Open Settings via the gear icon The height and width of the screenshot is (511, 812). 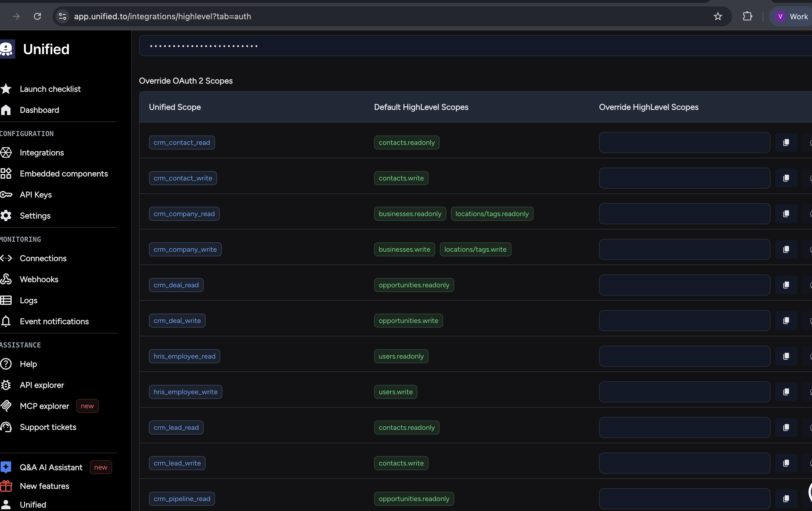[6, 216]
